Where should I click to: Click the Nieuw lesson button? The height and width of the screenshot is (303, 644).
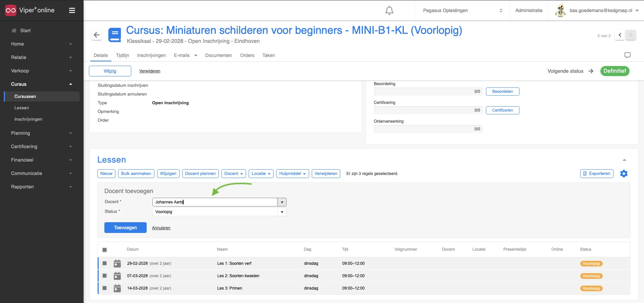tap(106, 174)
